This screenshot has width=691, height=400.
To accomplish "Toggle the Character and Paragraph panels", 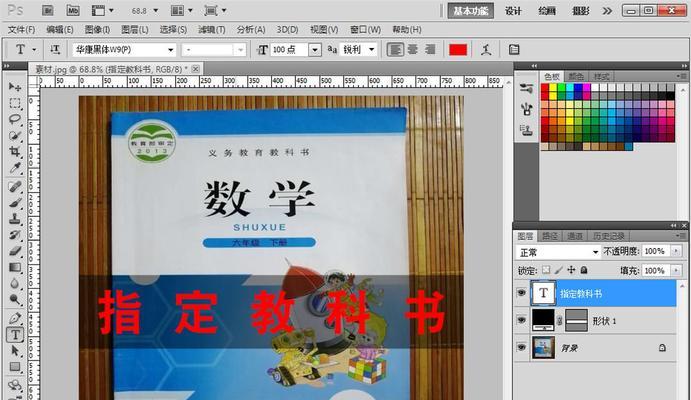I will coord(514,50).
